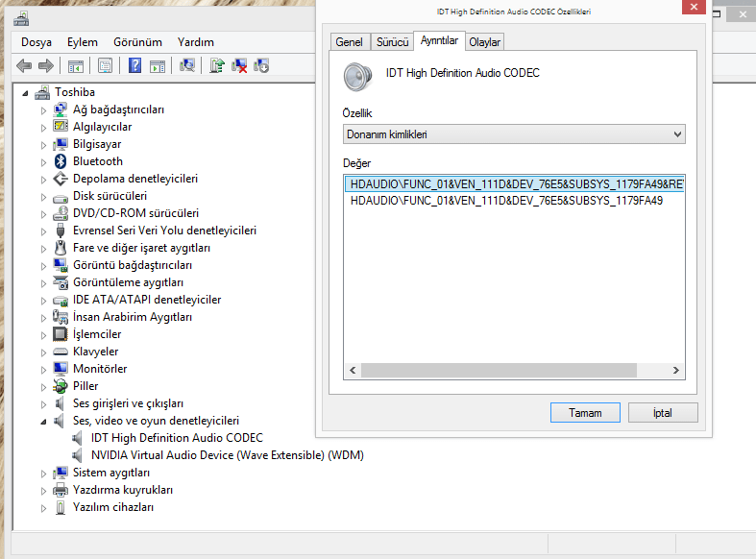Click the Tamam button
This screenshot has width=756, height=559.
pyautogui.click(x=585, y=412)
